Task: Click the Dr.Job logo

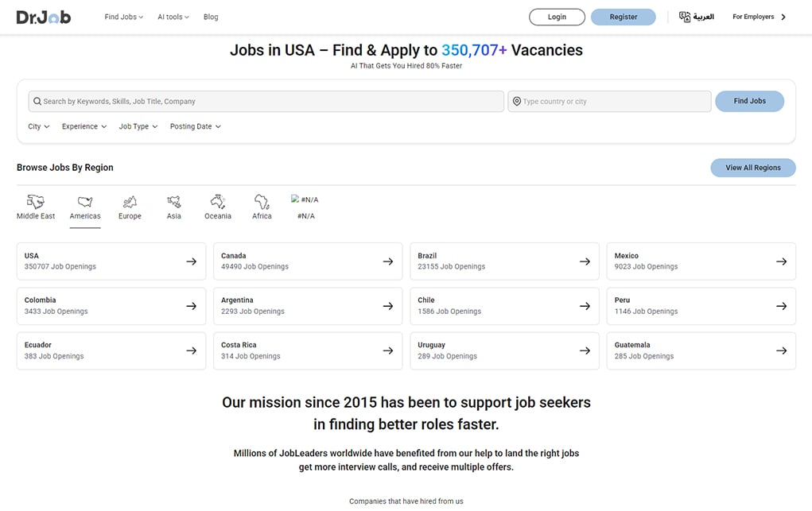Action: click(44, 17)
